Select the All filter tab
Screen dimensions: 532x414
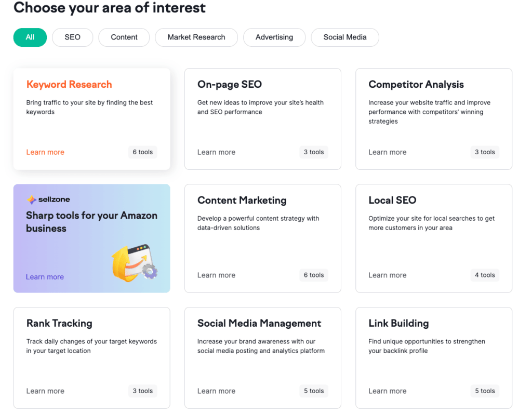(30, 37)
